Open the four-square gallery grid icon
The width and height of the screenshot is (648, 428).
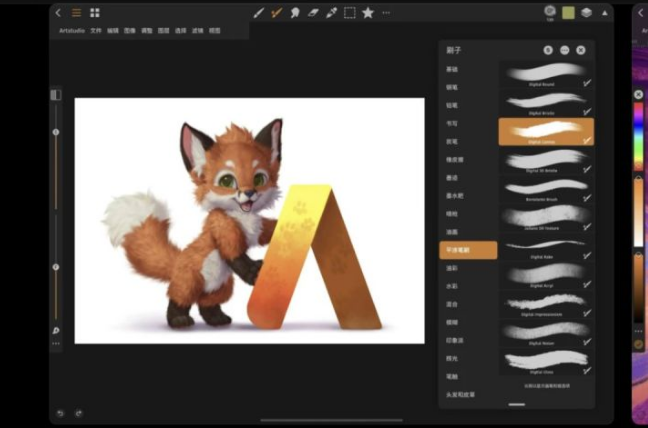pos(95,13)
